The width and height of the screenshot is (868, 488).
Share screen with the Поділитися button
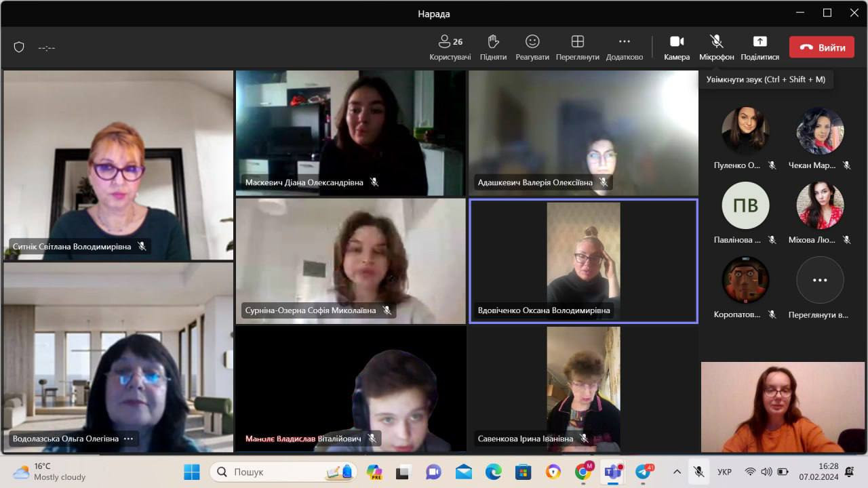click(x=759, y=47)
